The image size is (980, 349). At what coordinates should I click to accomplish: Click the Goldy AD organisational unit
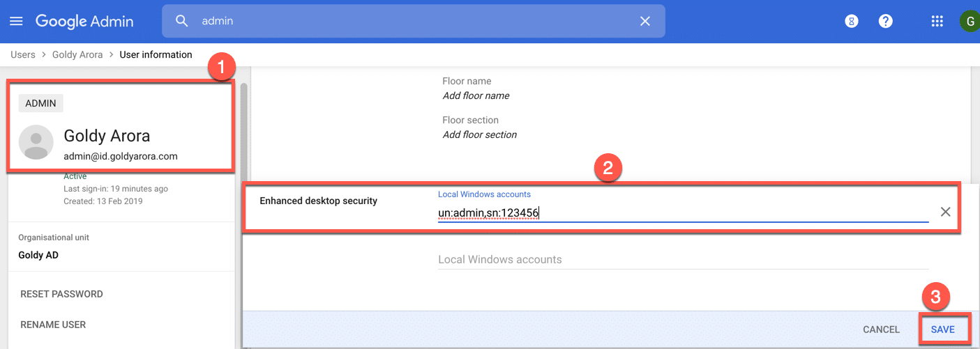coord(38,255)
